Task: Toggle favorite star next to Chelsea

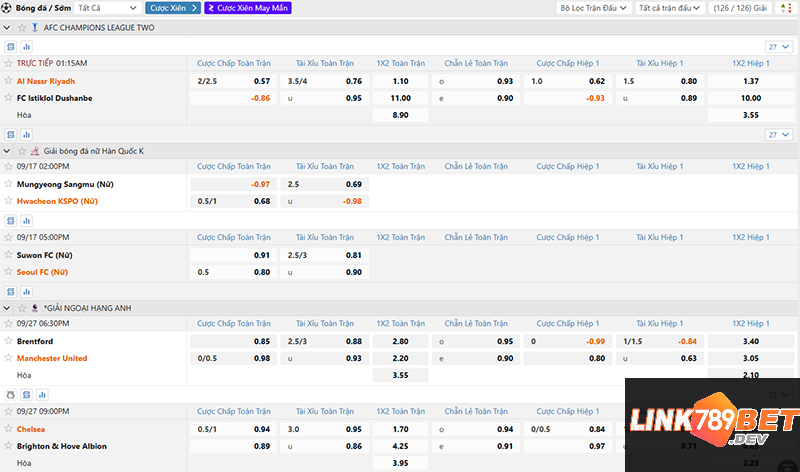Action: coord(9,429)
